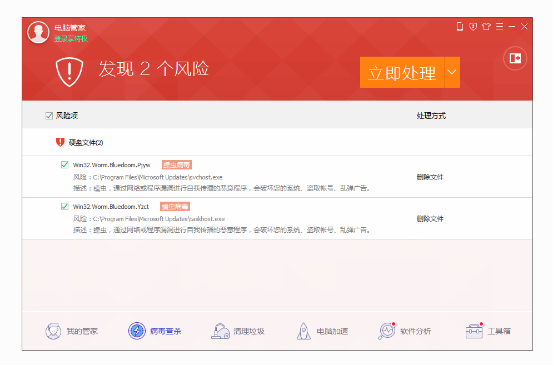Click the orange 立即处理 button
The height and width of the screenshot is (366, 554).
(x=402, y=72)
